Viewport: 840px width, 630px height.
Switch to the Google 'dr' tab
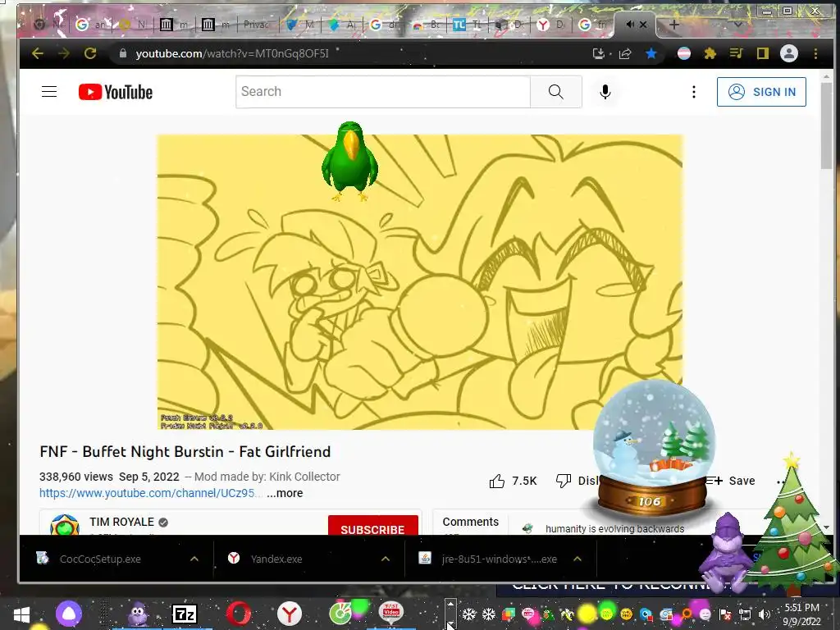pyautogui.click(x=385, y=24)
